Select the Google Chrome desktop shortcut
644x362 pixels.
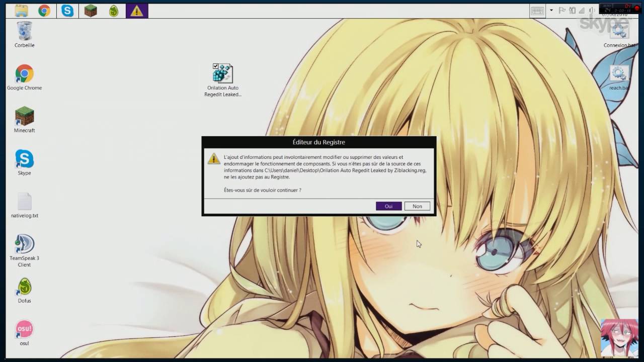point(24,77)
